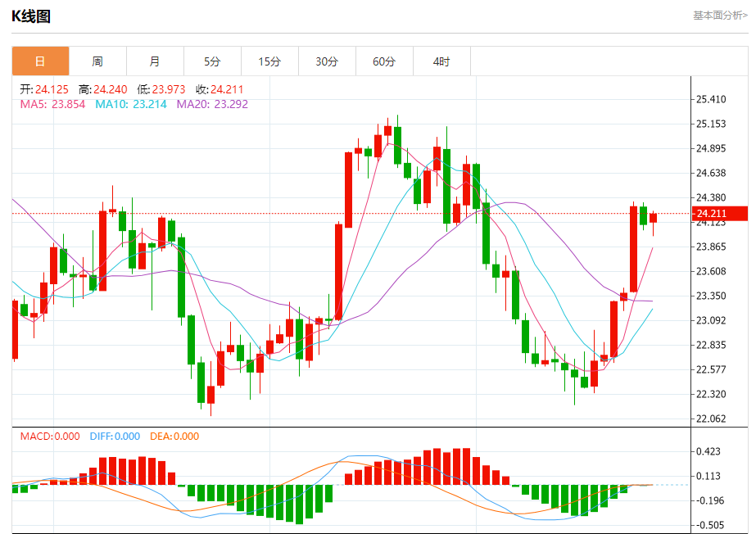Click the 22.320 price axis label
Viewport: 756px width, 534px height.
[x=711, y=394]
